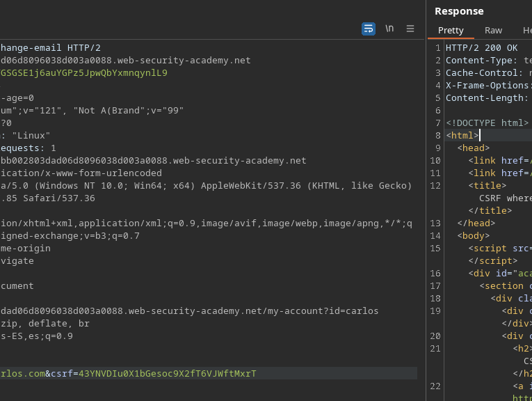Click the "Linux" platform header value
This screenshot has height=401, width=532.
point(31,136)
